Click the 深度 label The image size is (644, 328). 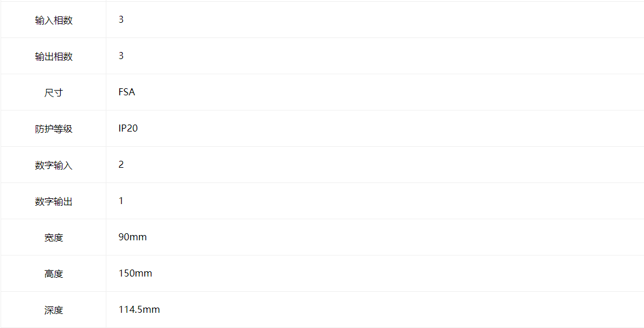53,310
